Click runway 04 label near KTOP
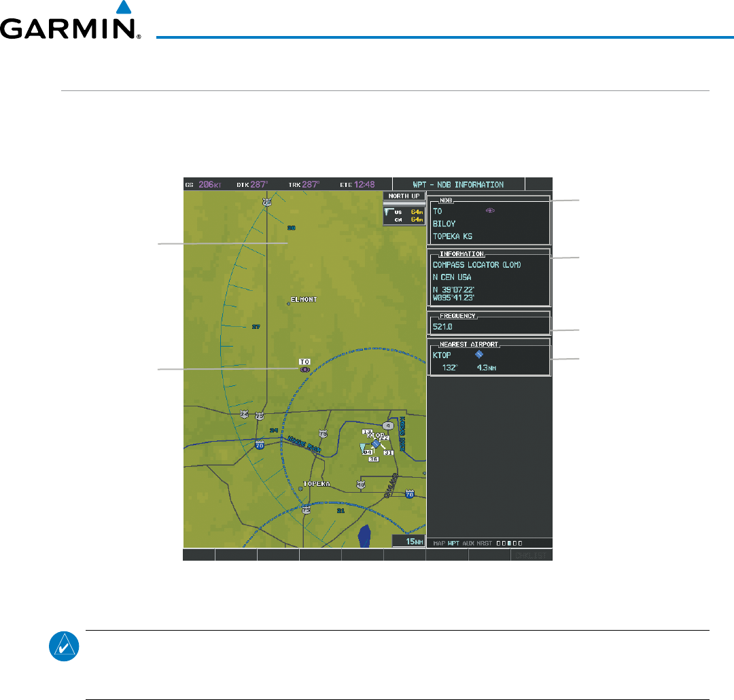734x700 pixels. click(x=368, y=453)
